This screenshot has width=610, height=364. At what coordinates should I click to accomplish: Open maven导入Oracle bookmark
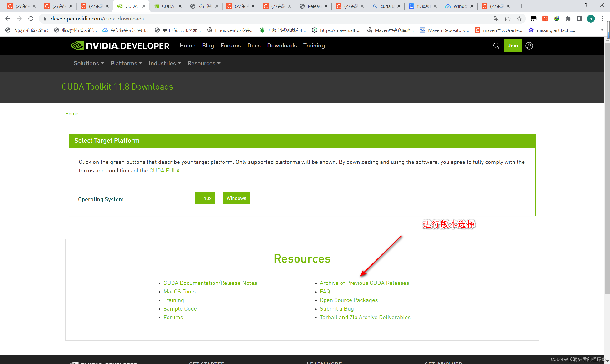498,30
